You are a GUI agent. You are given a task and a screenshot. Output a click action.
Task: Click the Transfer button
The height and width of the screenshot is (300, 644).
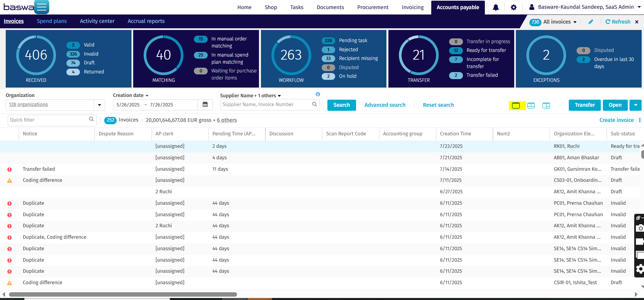point(585,105)
